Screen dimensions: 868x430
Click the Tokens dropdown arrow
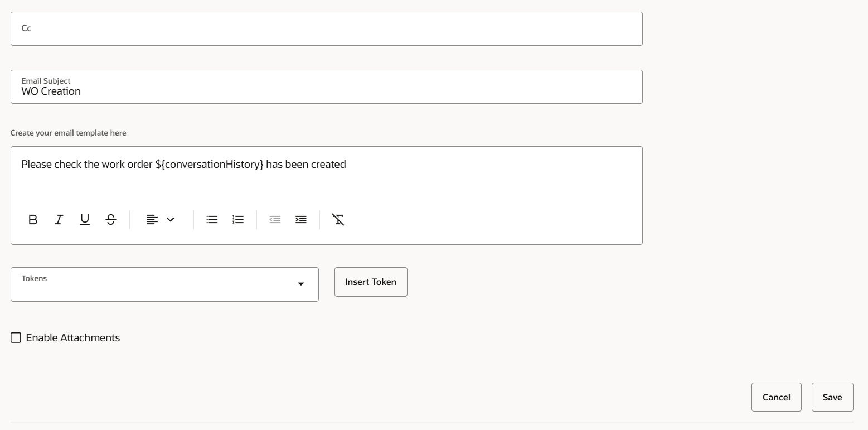coord(301,284)
